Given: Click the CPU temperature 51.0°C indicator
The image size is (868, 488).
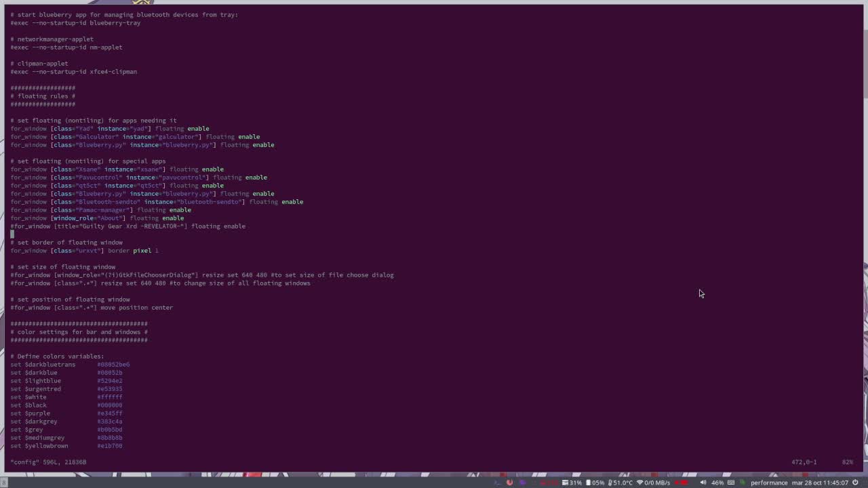Looking at the screenshot, I should [x=620, y=483].
